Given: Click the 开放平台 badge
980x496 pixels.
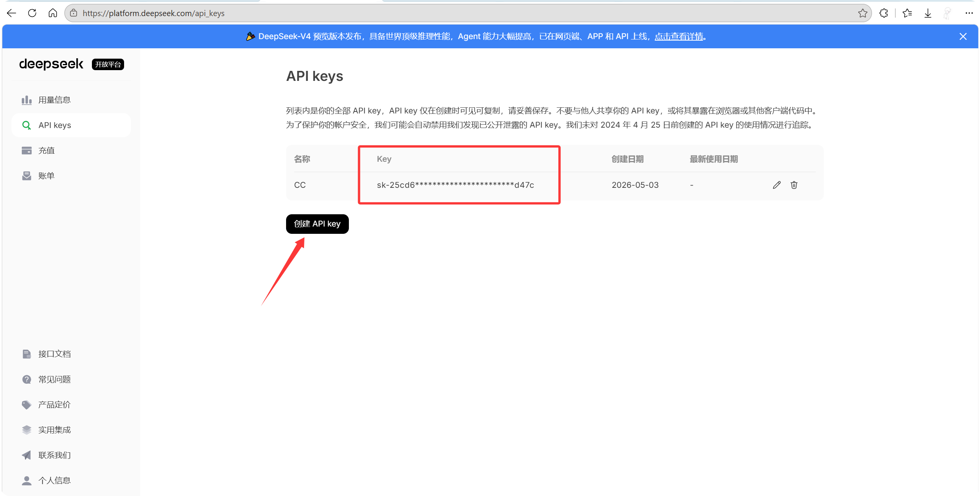Looking at the screenshot, I should tap(108, 64).
